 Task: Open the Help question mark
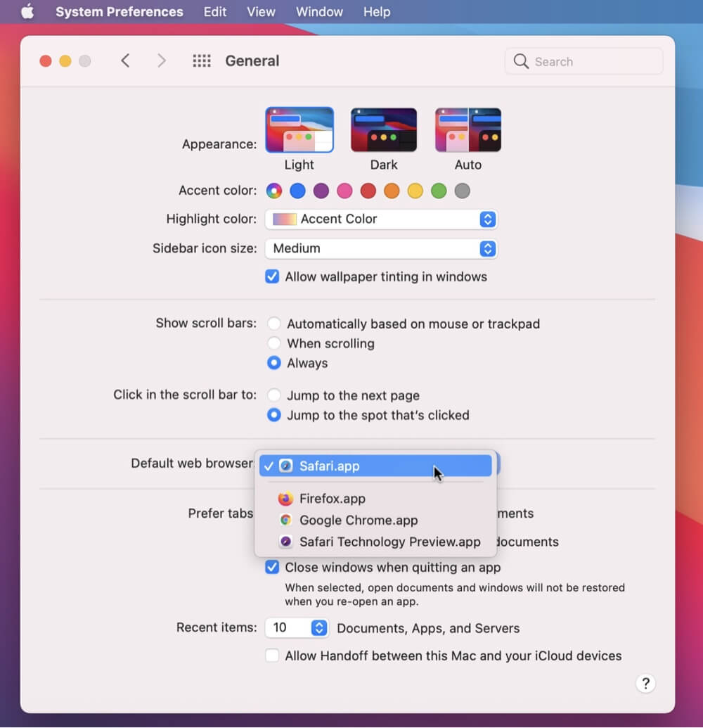[x=645, y=683]
